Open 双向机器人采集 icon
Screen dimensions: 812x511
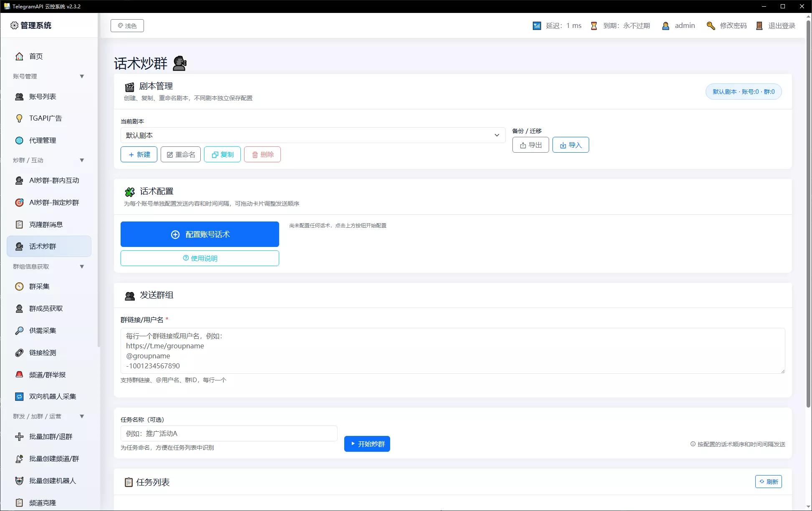coord(19,397)
